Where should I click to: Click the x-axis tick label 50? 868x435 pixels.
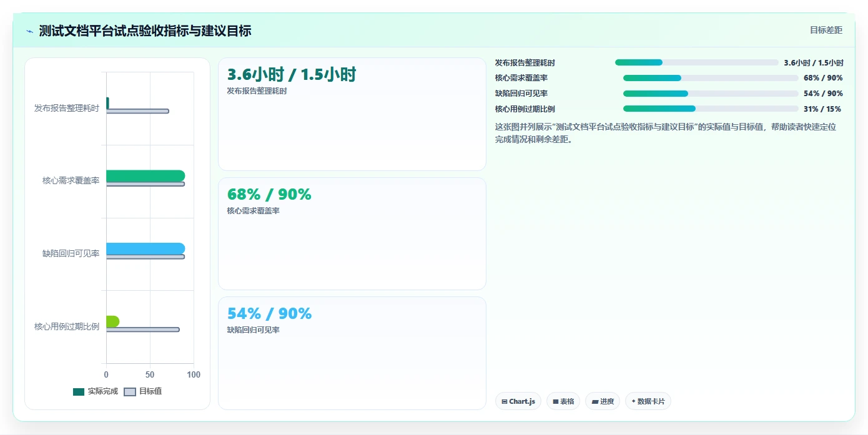(x=150, y=374)
